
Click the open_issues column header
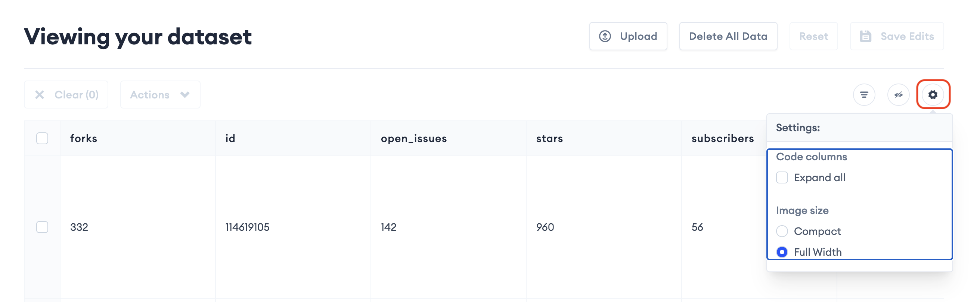coord(413,138)
